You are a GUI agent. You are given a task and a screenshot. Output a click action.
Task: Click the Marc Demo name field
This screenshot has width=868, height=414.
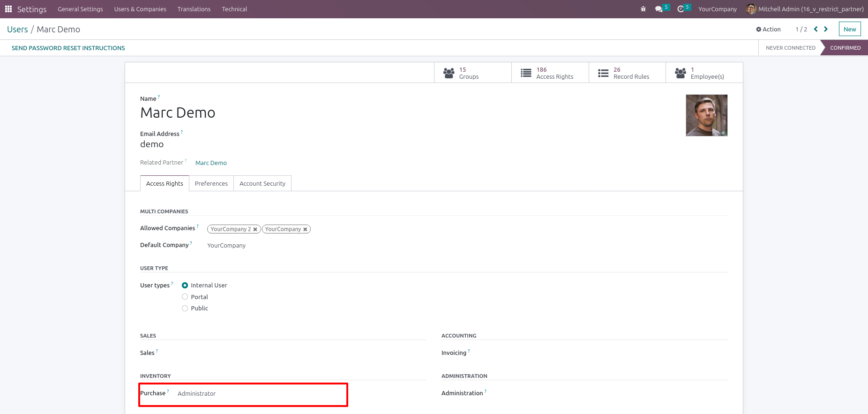tap(178, 113)
